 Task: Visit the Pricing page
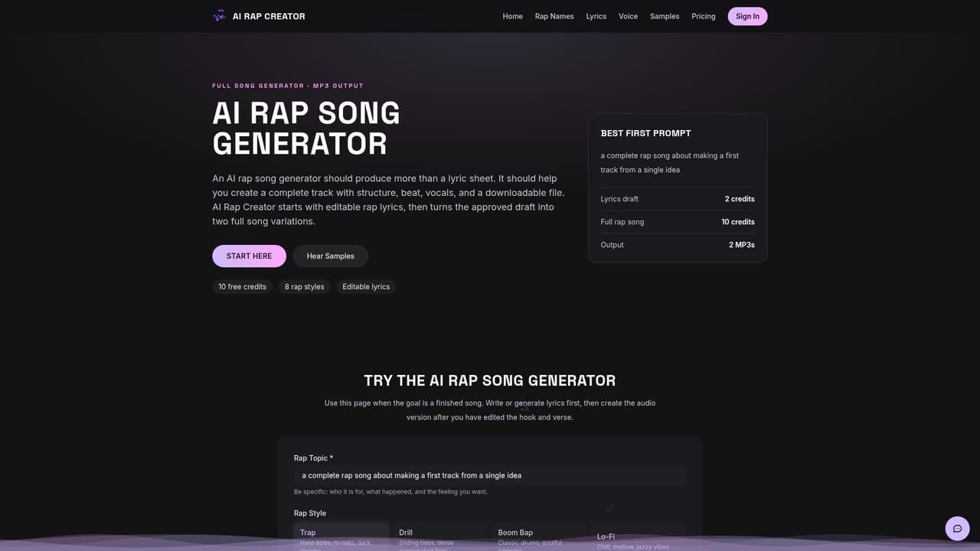(x=704, y=16)
